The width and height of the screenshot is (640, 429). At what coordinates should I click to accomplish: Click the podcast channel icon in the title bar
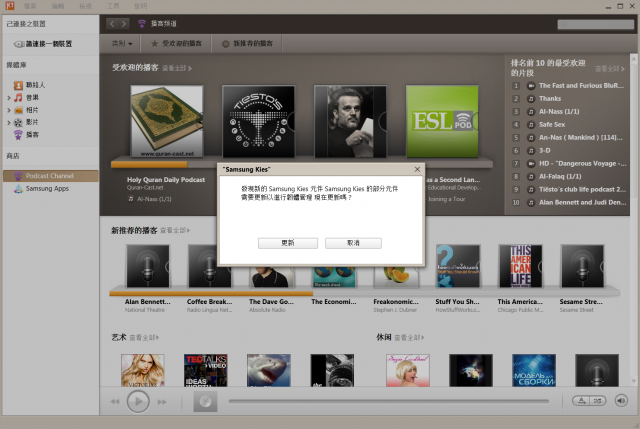pos(142,24)
